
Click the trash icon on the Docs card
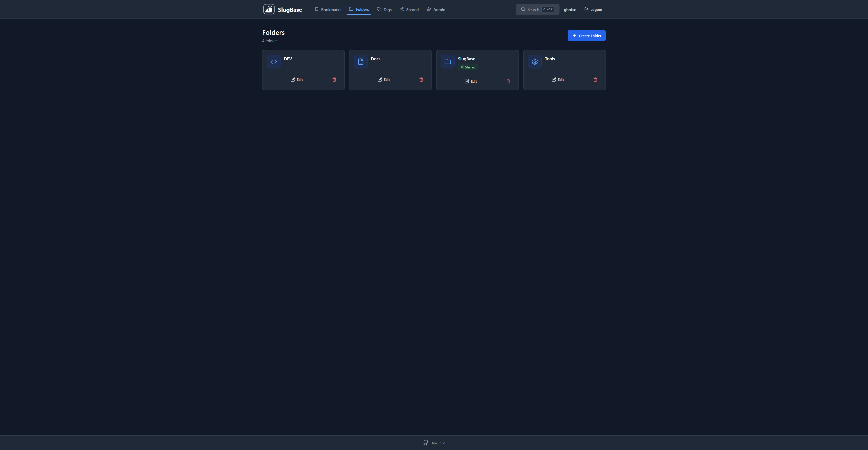tap(421, 80)
